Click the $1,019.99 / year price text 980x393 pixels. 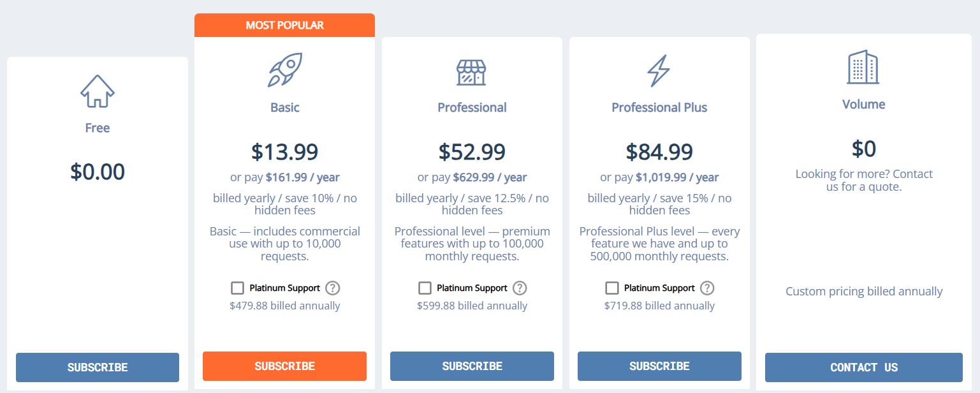pos(677,177)
